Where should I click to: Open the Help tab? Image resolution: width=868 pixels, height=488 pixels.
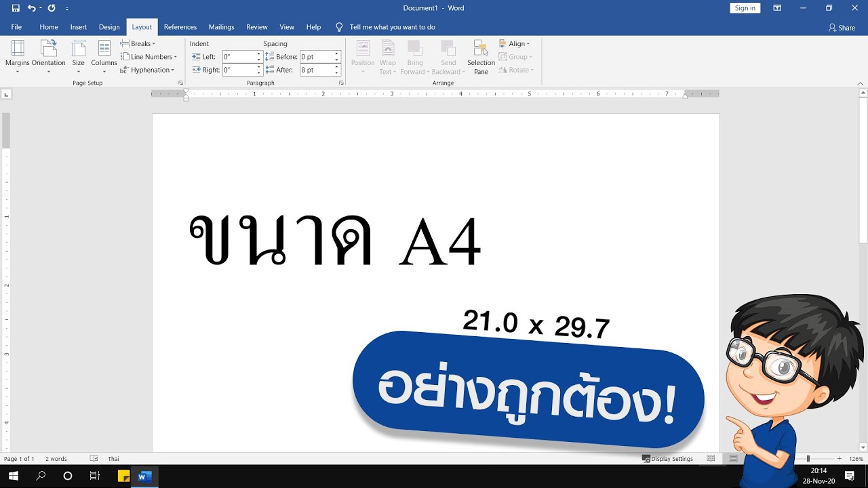click(x=313, y=27)
